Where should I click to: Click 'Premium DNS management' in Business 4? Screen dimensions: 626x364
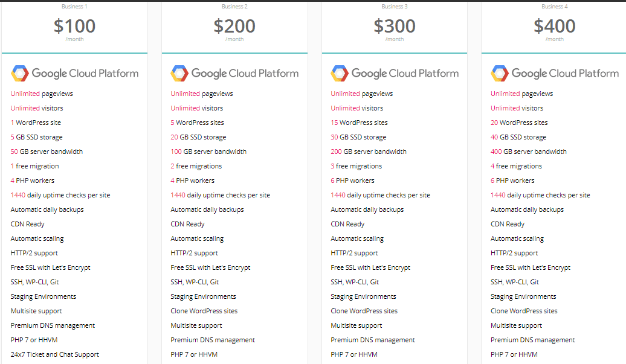pyautogui.click(x=532, y=340)
